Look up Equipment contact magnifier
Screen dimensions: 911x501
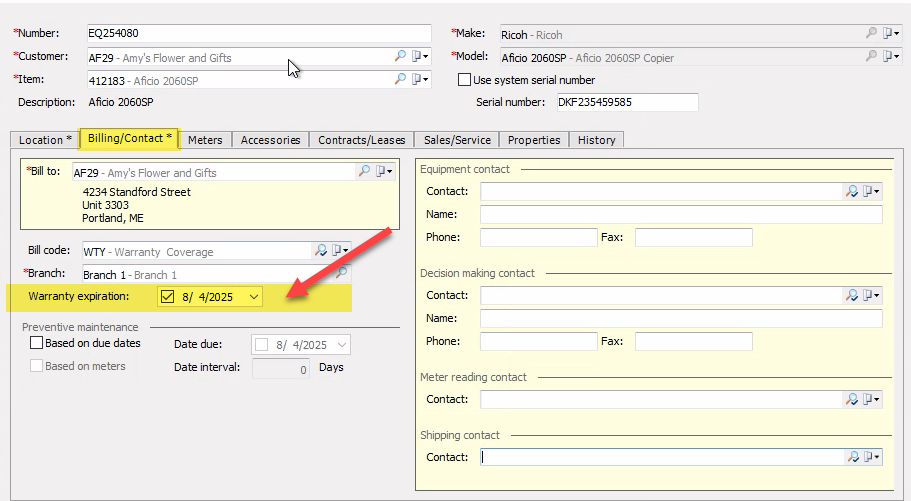tap(852, 191)
